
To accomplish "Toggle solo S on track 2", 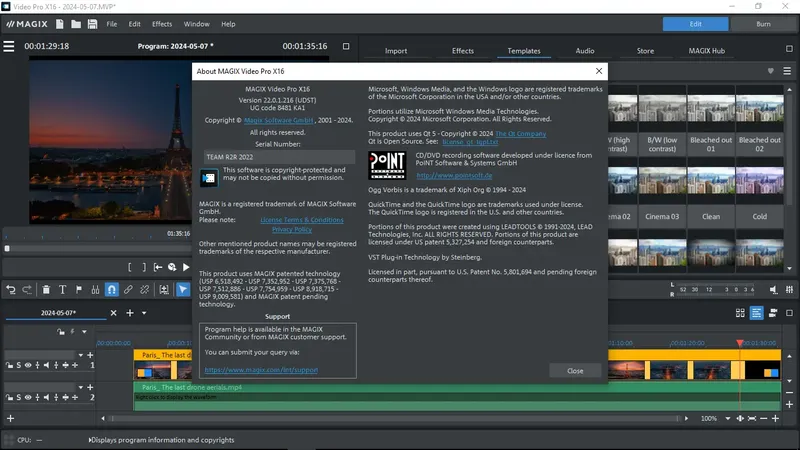I will (19, 397).
